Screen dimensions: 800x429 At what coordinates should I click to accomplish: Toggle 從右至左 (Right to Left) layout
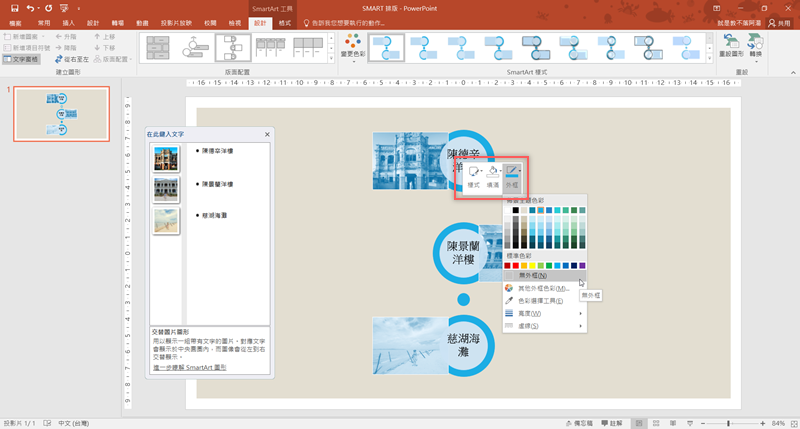68,60
